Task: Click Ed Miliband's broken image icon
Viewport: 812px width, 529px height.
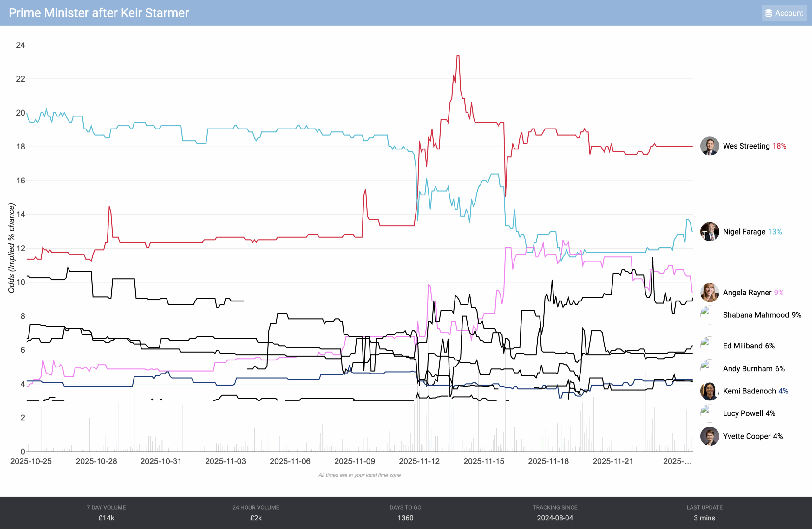Action: [705, 342]
